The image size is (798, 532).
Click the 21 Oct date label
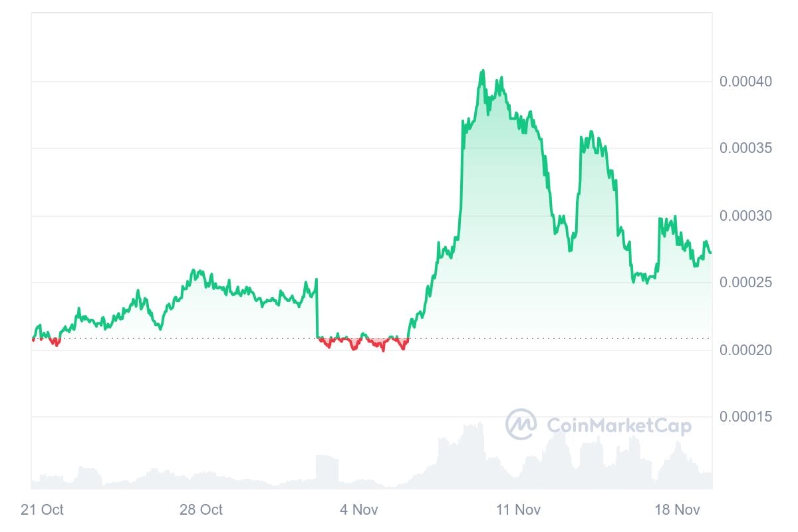tap(42, 510)
